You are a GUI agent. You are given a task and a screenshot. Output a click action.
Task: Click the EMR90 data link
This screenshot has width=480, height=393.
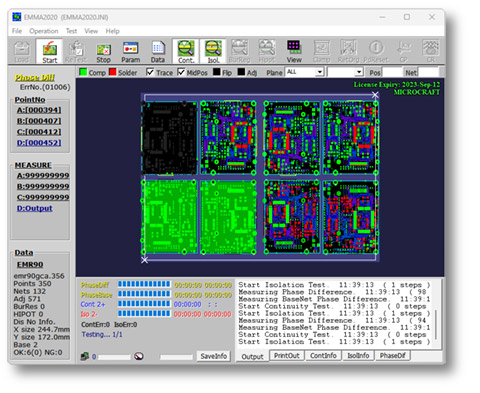30,264
